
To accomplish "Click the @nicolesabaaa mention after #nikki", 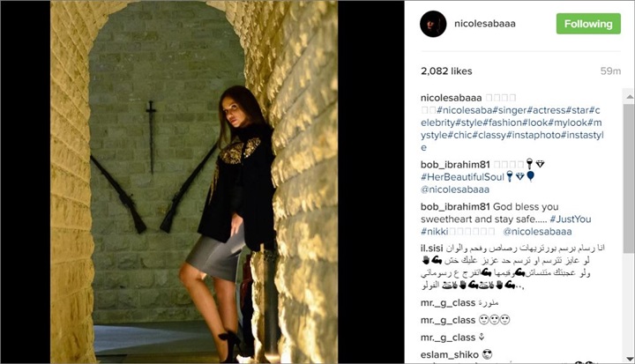I will (537, 232).
